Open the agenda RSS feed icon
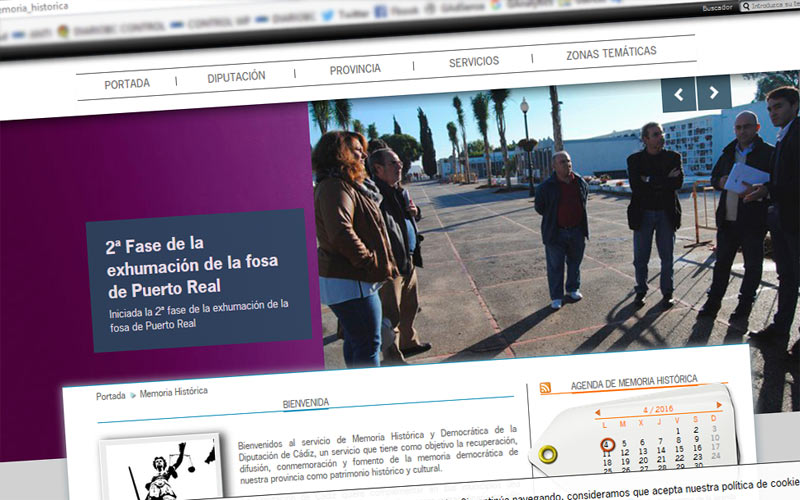800x500 pixels. tap(545, 388)
